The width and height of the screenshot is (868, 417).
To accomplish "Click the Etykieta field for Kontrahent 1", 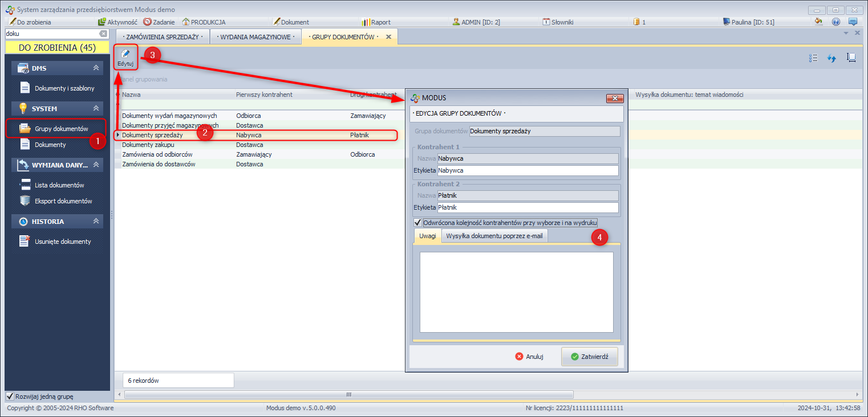I will click(528, 170).
